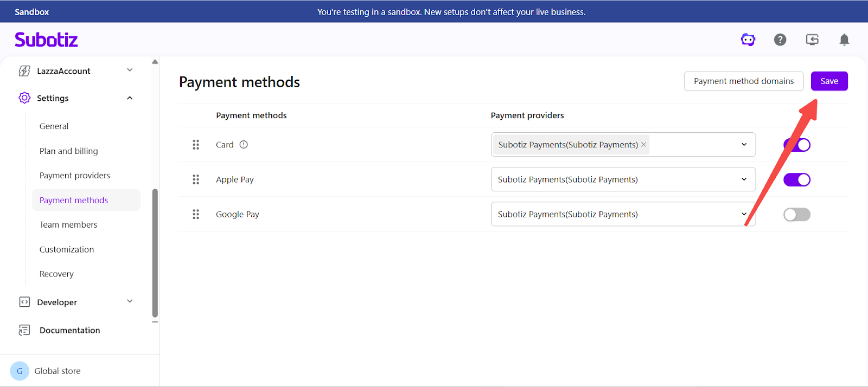Click the Google Pay row drag handle

[x=196, y=215]
